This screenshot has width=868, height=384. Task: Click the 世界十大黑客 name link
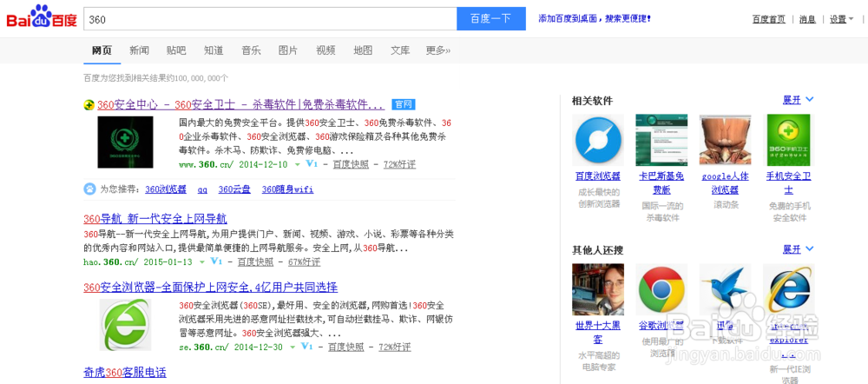click(598, 332)
